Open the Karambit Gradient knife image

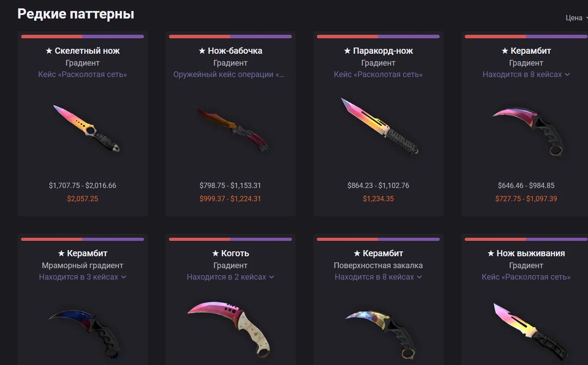(x=528, y=131)
